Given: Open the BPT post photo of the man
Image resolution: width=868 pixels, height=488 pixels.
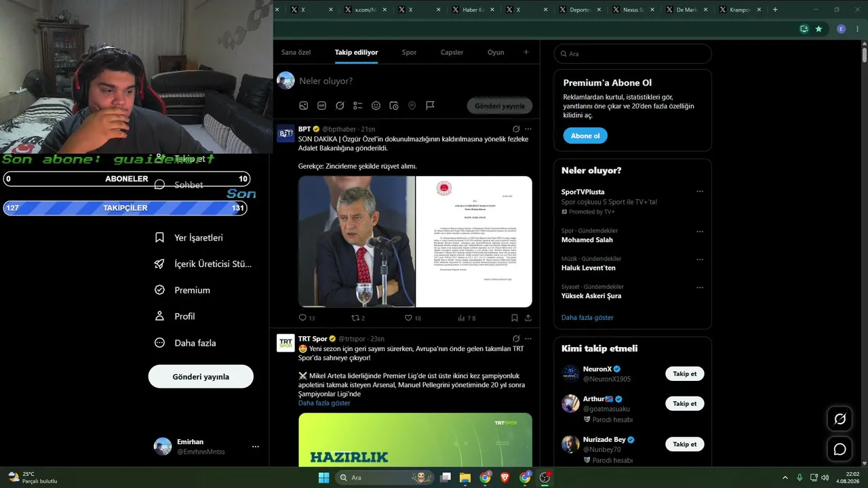Looking at the screenshot, I should 357,242.
